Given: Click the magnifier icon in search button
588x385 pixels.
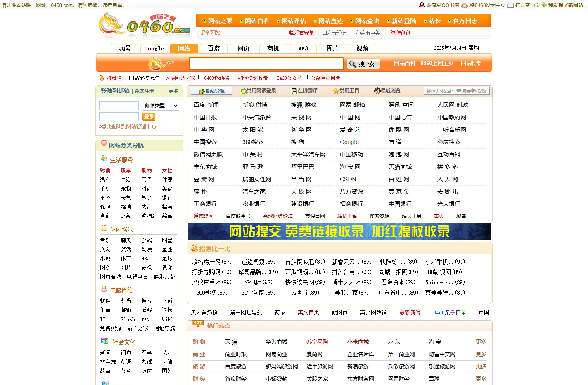Looking at the screenshot, I should (x=352, y=64).
